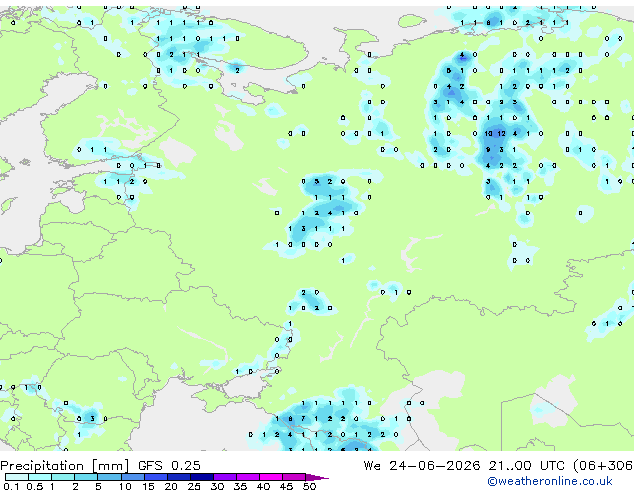Pick the 30–35 mm purple legend swatch
This screenshot has height=490, width=634.
(x=225, y=477)
